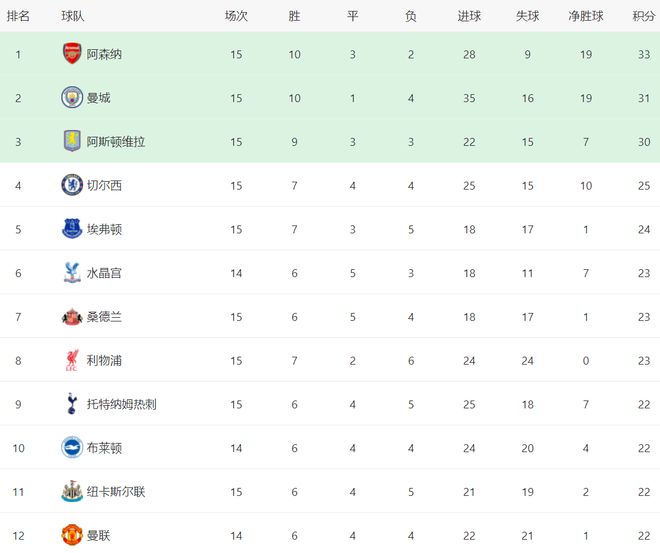Open the 阿森纳 team link
The width and height of the screenshot is (660, 553).
104,54
